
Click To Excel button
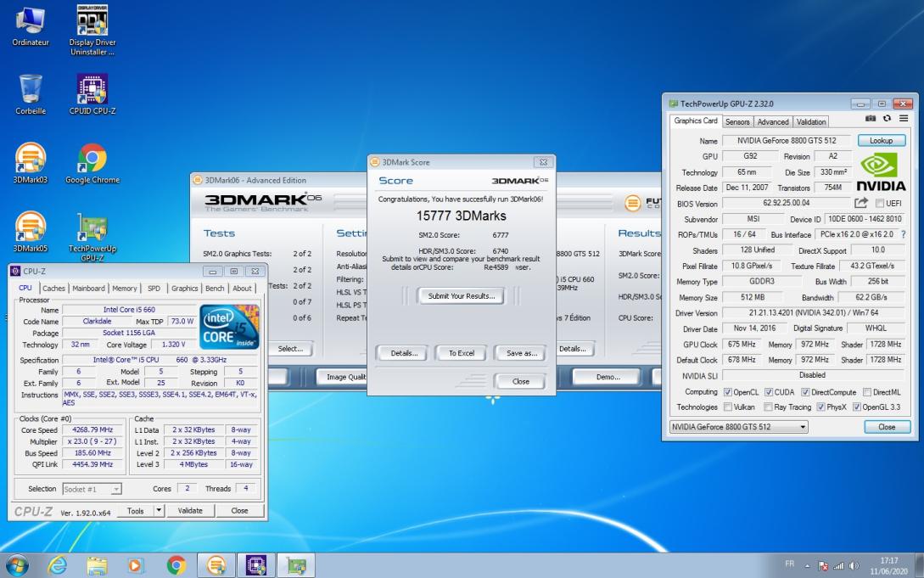[x=462, y=353]
